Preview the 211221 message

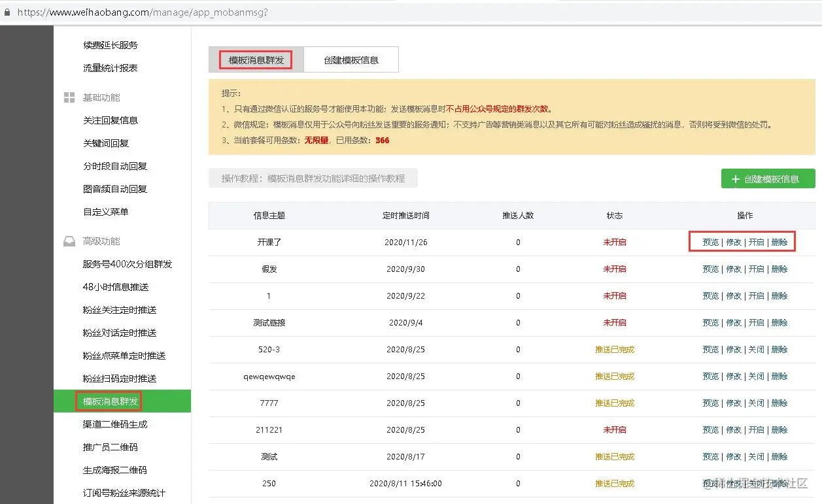coord(711,429)
